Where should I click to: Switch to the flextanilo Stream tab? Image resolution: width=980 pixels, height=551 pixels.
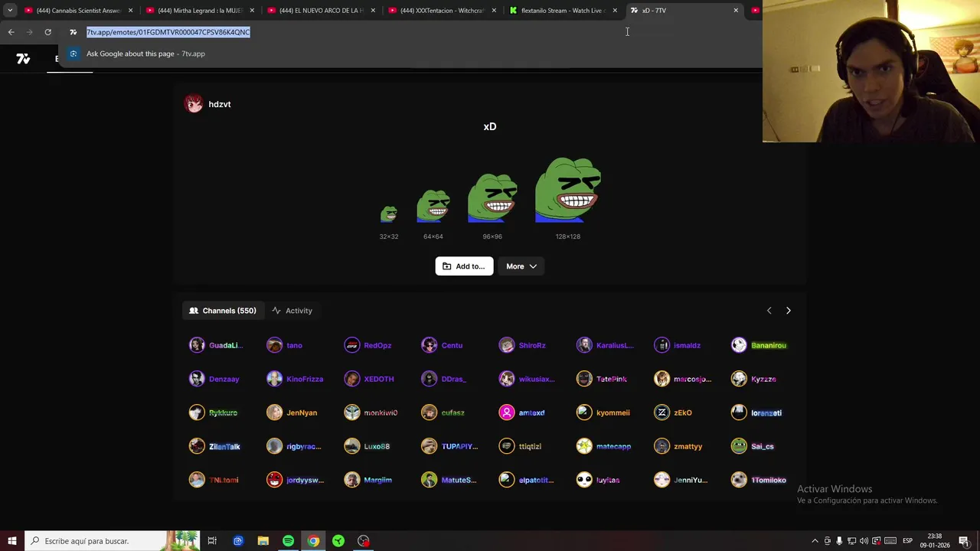pos(563,11)
